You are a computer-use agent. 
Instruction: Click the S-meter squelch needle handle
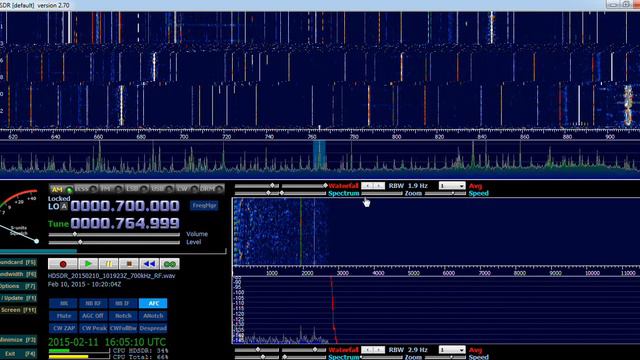point(36,241)
